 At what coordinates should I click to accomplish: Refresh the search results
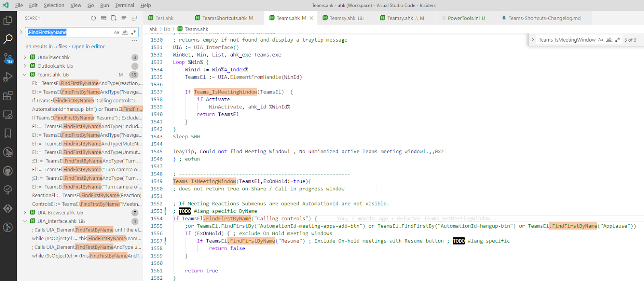tap(93, 18)
